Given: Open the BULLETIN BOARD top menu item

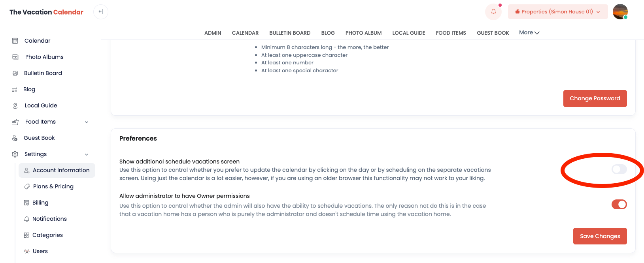Looking at the screenshot, I should (x=290, y=33).
